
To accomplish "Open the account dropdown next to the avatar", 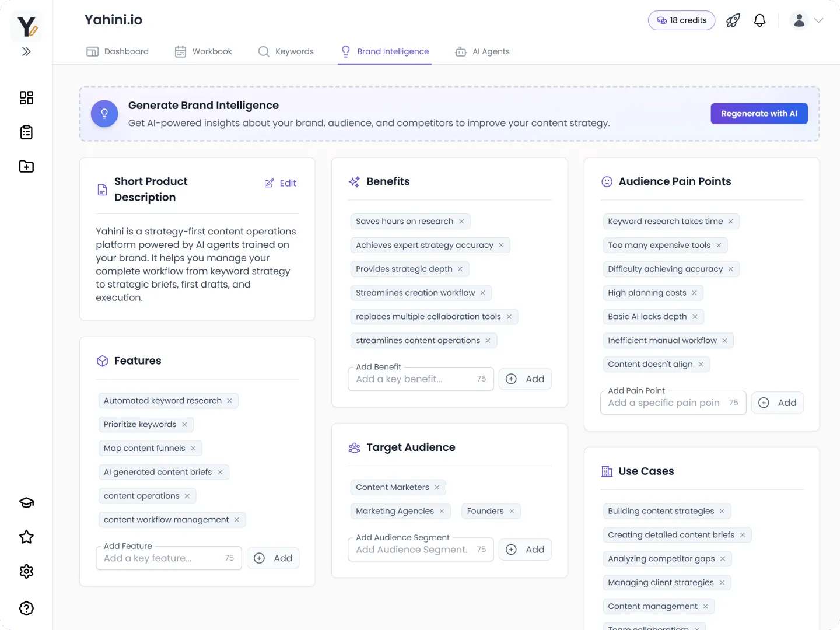I will (x=820, y=20).
